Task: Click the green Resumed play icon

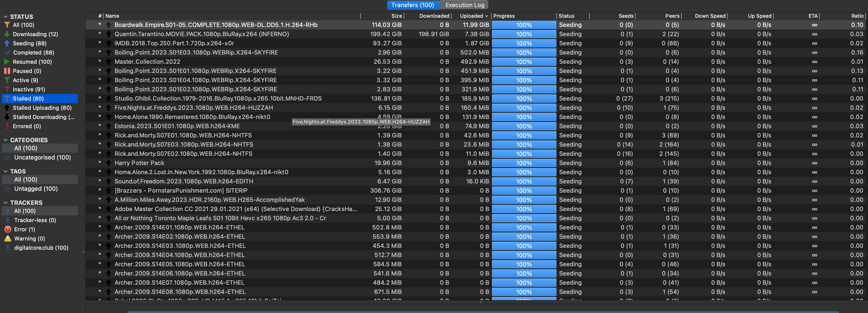Action: point(7,62)
